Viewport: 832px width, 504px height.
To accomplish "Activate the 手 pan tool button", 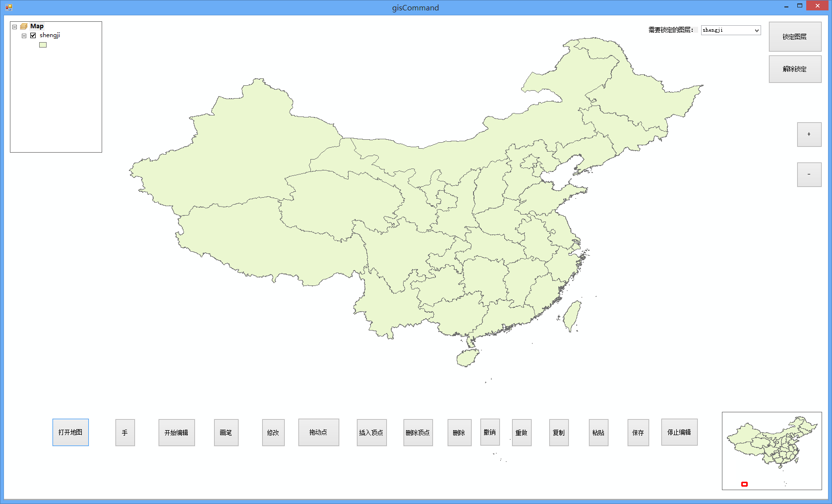I will [x=125, y=433].
